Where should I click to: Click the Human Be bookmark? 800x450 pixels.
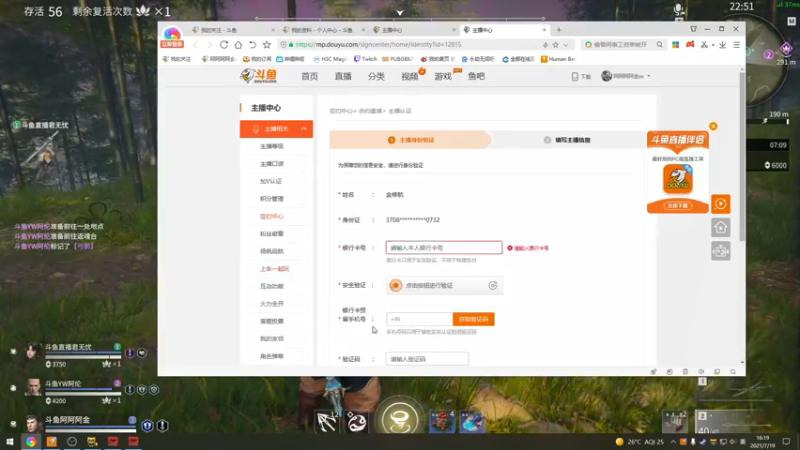coord(559,59)
